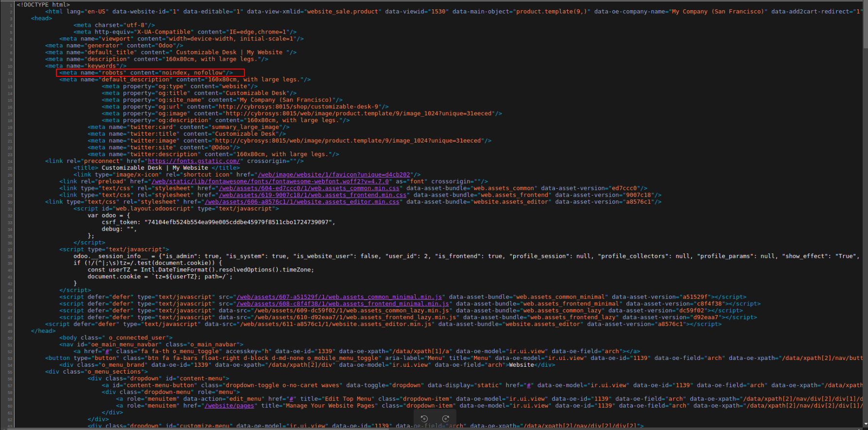Click the meta name="robots" line
The image size is (868, 430).
pyautogui.click(x=146, y=73)
